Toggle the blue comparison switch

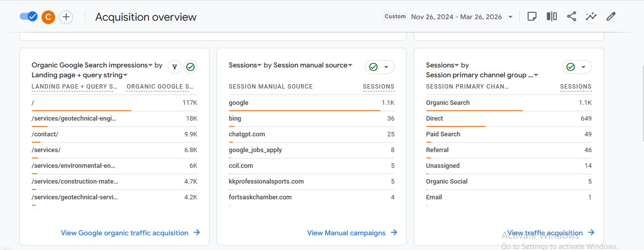(x=29, y=17)
